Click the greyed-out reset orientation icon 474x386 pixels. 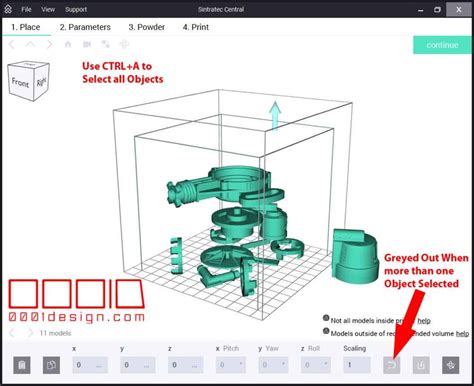[x=391, y=365]
